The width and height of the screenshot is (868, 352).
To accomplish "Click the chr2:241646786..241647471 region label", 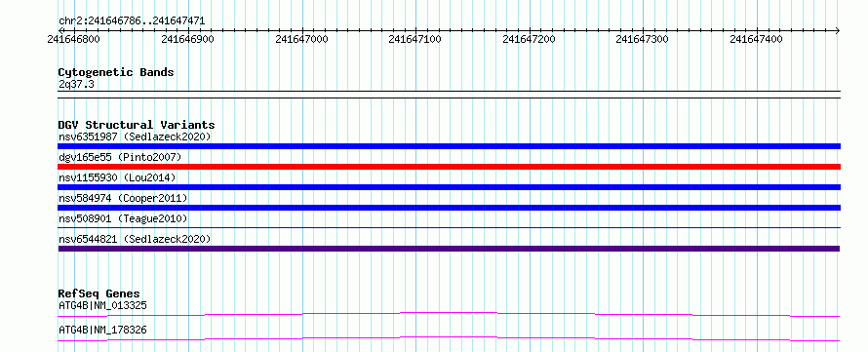I will 132,21.
